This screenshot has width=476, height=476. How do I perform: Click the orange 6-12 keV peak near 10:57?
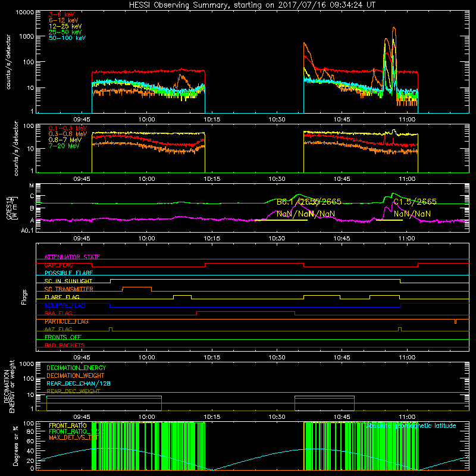pyautogui.click(x=394, y=28)
